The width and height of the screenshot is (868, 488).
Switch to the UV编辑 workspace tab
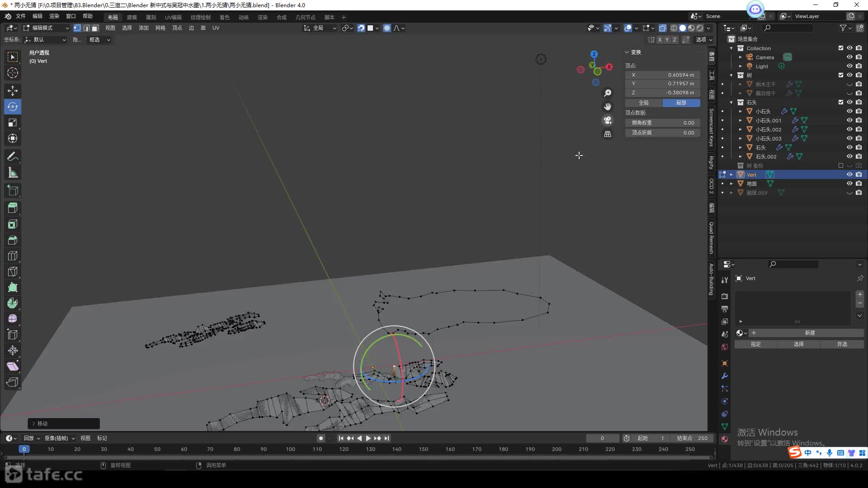tap(173, 17)
